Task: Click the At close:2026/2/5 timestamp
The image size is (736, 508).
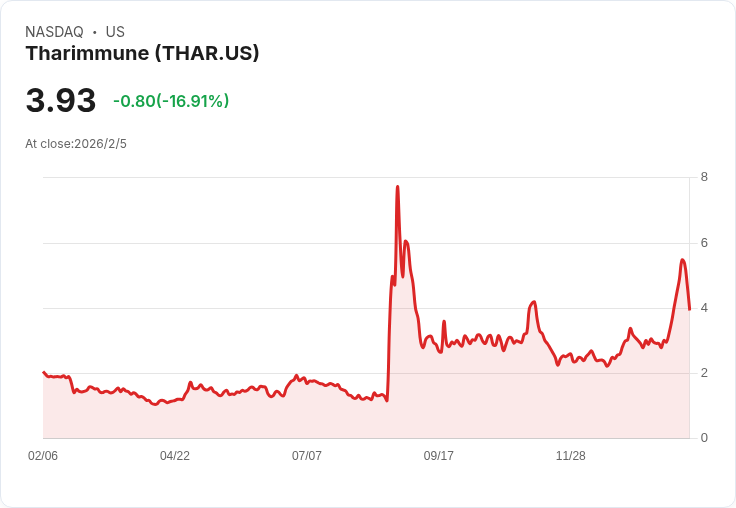Action: click(x=76, y=144)
